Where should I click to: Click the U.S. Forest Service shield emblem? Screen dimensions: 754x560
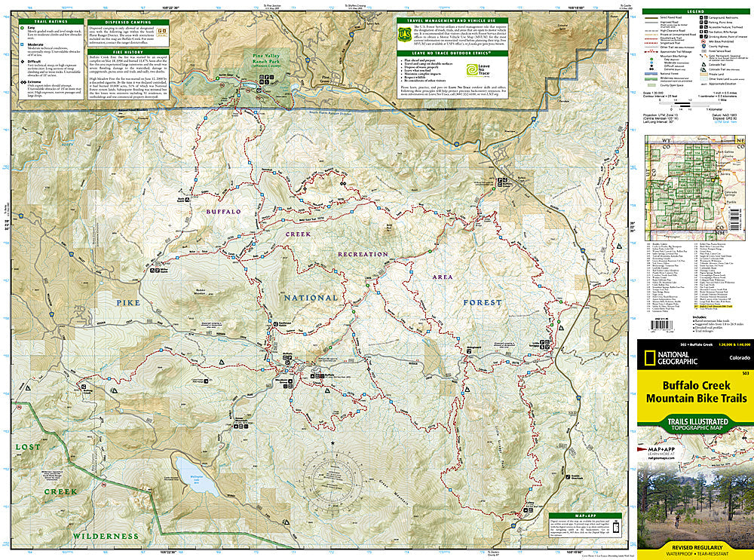pyautogui.click(x=405, y=35)
